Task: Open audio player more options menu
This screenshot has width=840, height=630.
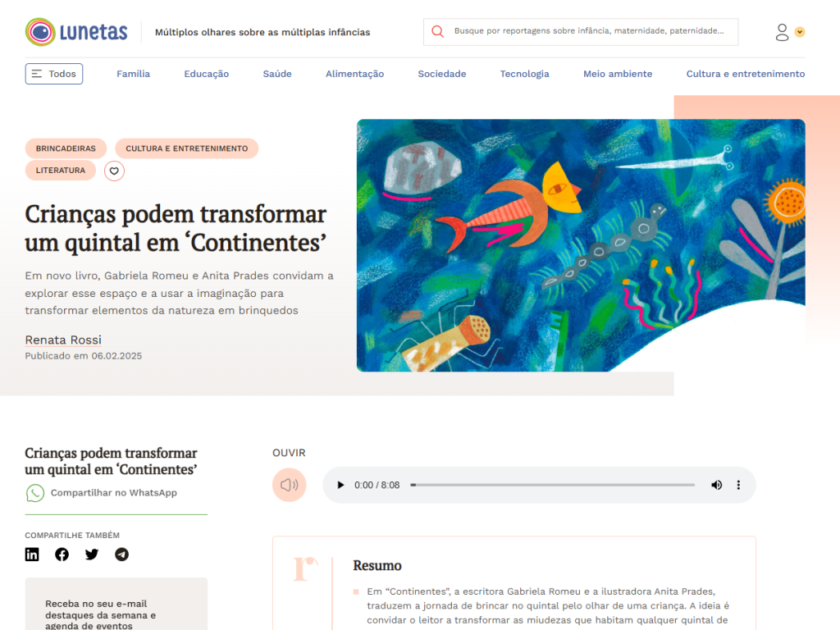Action: (x=738, y=485)
